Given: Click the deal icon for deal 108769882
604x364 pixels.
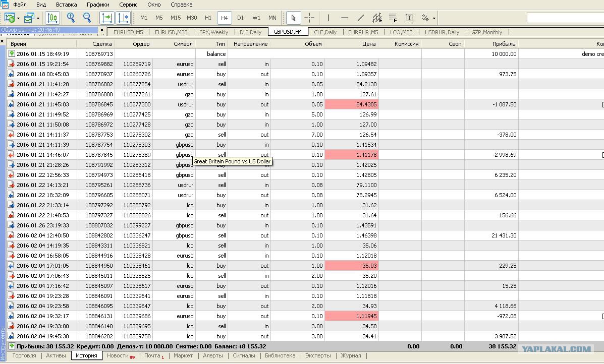Looking at the screenshot, I should pyautogui.click(x=11, y=64).
